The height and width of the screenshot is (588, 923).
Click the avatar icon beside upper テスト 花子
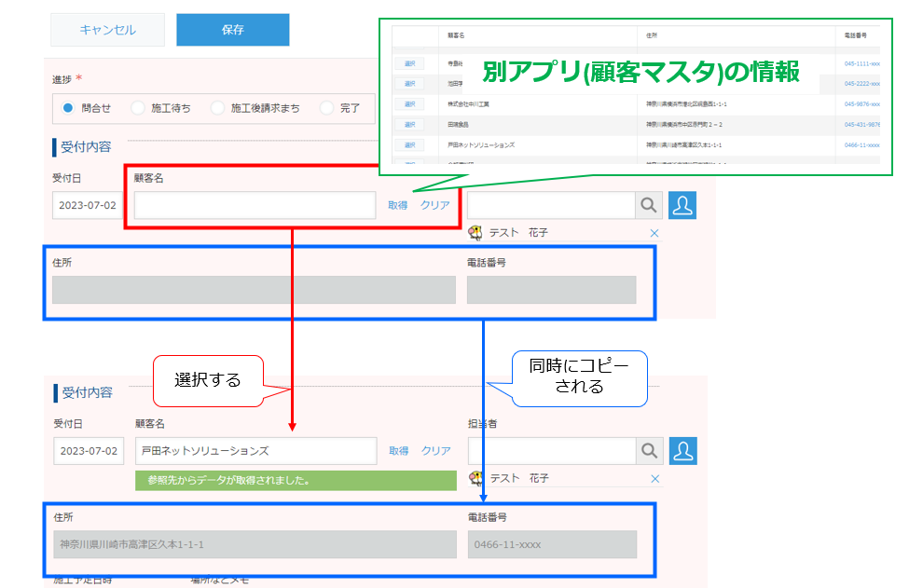(x=476, y=233)
